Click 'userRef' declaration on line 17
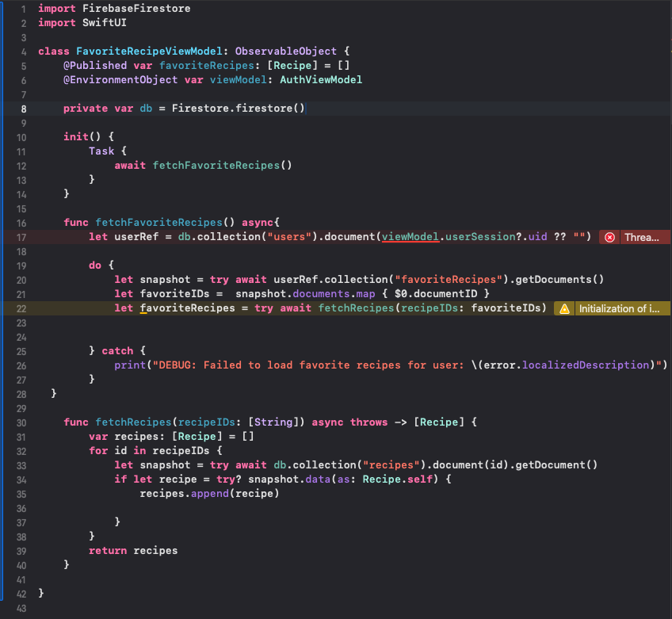 pos(136,237)
